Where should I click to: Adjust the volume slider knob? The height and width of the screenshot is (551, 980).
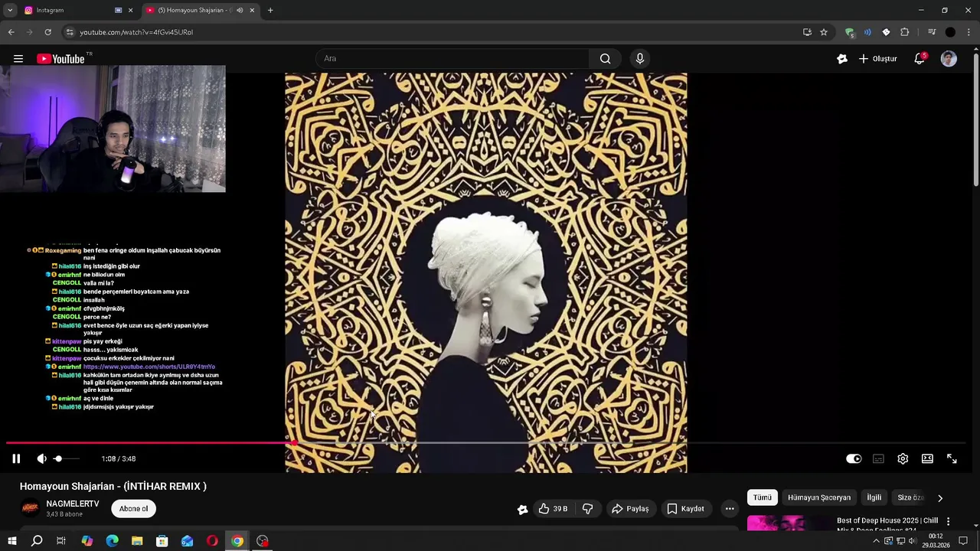click(x=57, y=458)
